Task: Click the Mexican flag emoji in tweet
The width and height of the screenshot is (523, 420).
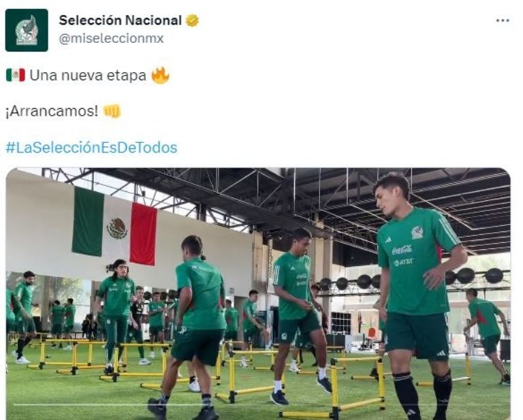Action: point(16,76)
